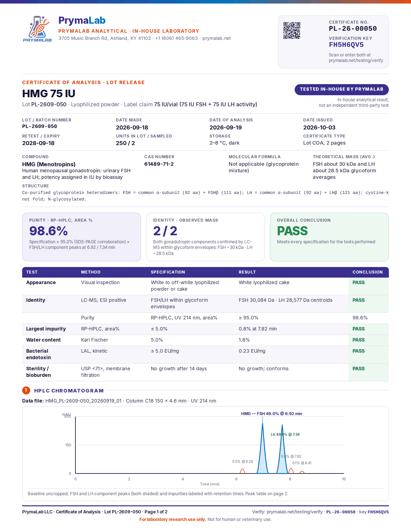Click the large PASS overall conclusion
This screenshot has height=532, width=411.
(x=292, y=231)
